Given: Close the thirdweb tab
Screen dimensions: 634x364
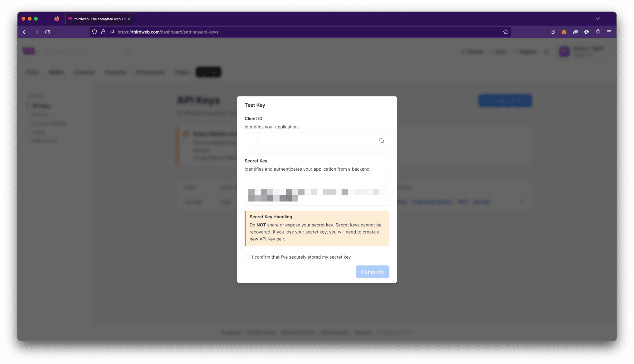Looking at the screenshot, I should (x=129, y=19).
